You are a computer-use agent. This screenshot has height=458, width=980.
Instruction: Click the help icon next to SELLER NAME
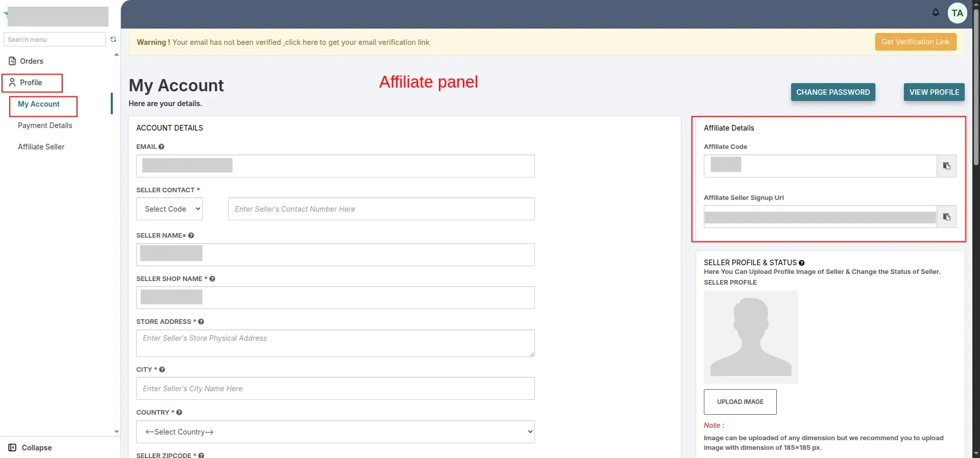(191, 235)
